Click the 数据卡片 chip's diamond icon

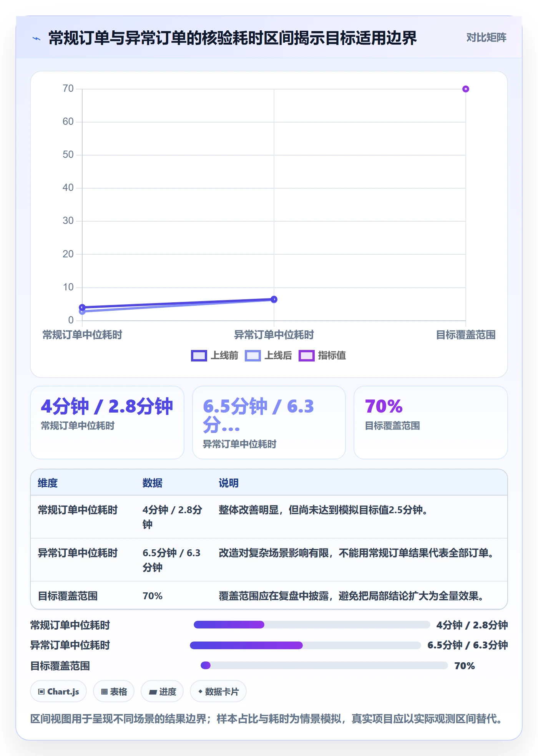tap(200, 691)
